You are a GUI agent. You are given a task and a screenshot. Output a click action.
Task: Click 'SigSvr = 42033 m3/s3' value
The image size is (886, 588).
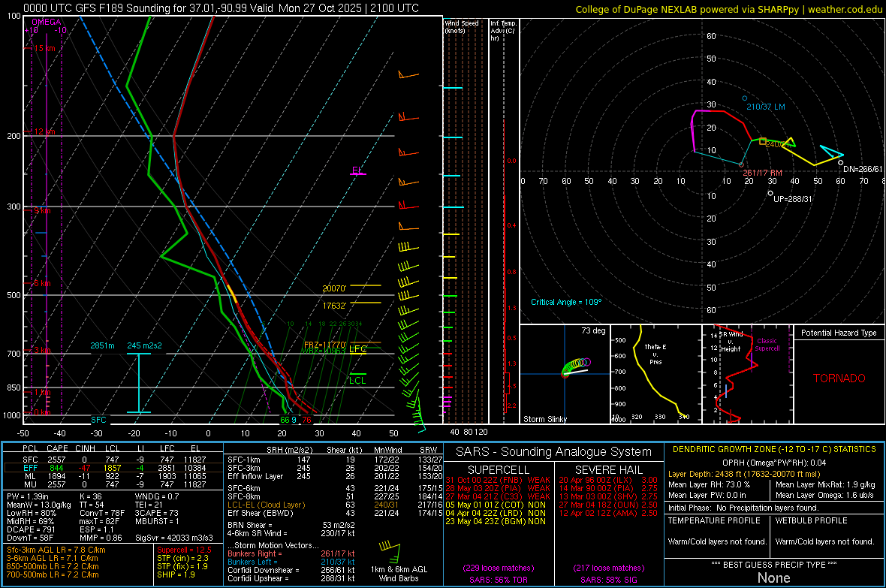click(174, 538)
